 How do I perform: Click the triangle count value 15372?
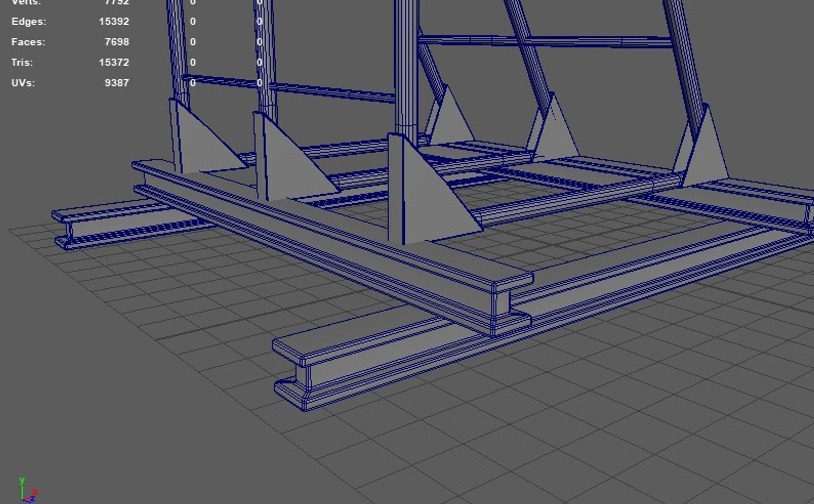114,63
